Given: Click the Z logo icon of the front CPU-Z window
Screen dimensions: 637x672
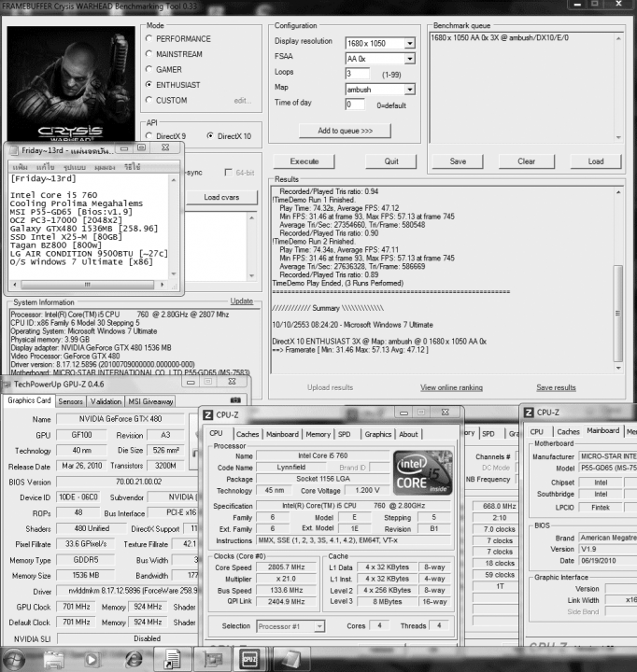Looking at the screenshot, I should [x=208, y=414].
